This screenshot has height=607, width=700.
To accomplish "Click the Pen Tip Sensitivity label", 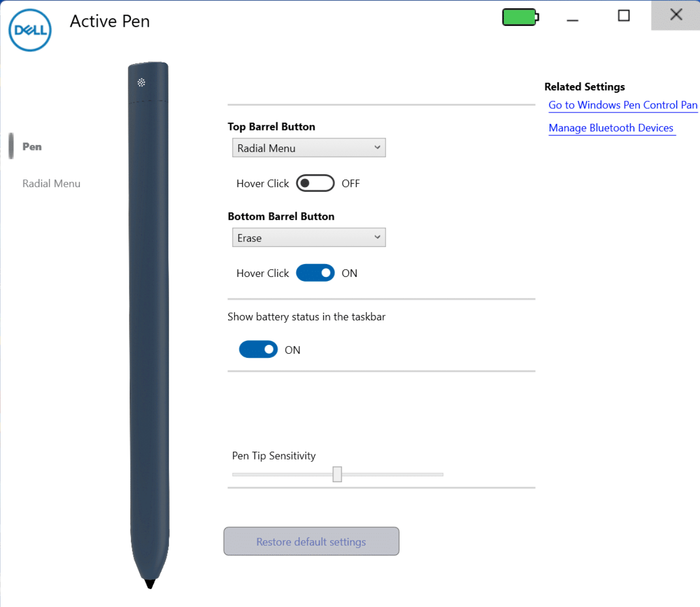I will point(274,456).
